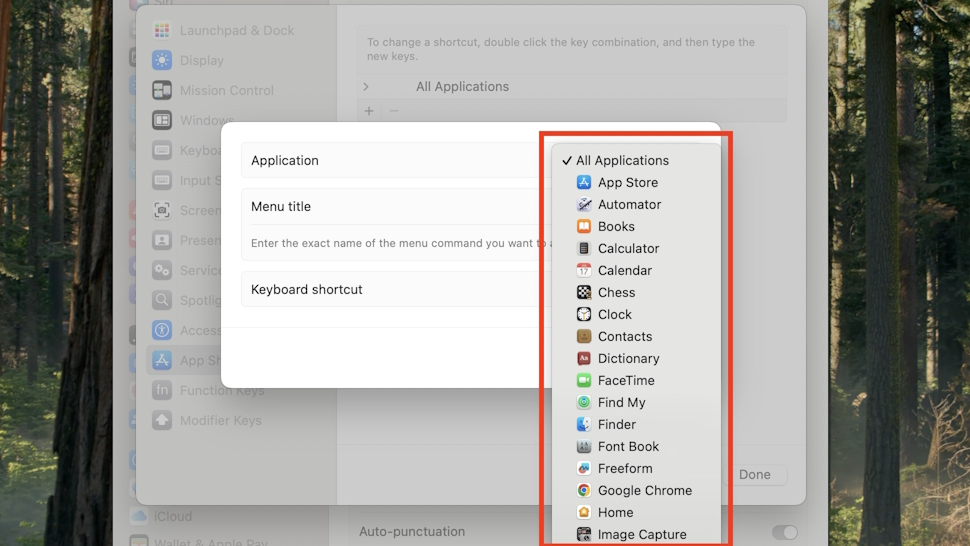The height and width of the screenshot is (546, 970).
Task: Click the Application row label
Action: (285, 160)
